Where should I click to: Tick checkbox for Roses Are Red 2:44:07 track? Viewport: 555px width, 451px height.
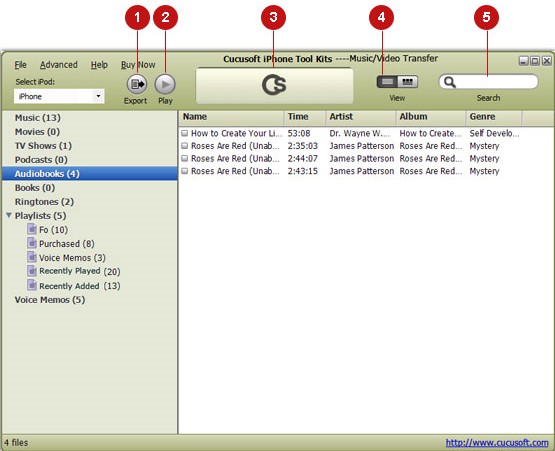click(x=184, y=158)
